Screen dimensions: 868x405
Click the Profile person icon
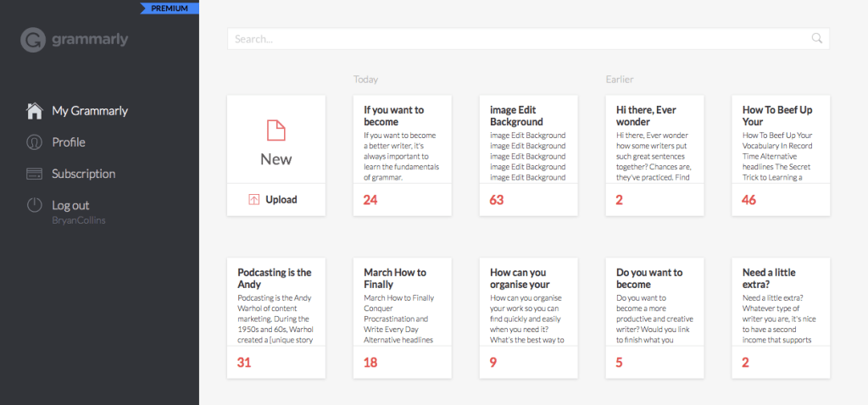point(34,142)
